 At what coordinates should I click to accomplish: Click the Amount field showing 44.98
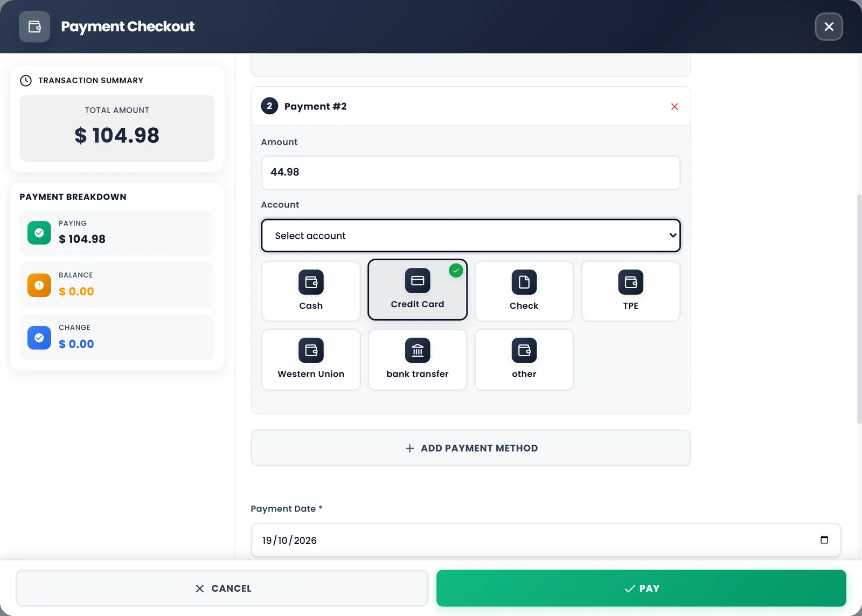471,172
